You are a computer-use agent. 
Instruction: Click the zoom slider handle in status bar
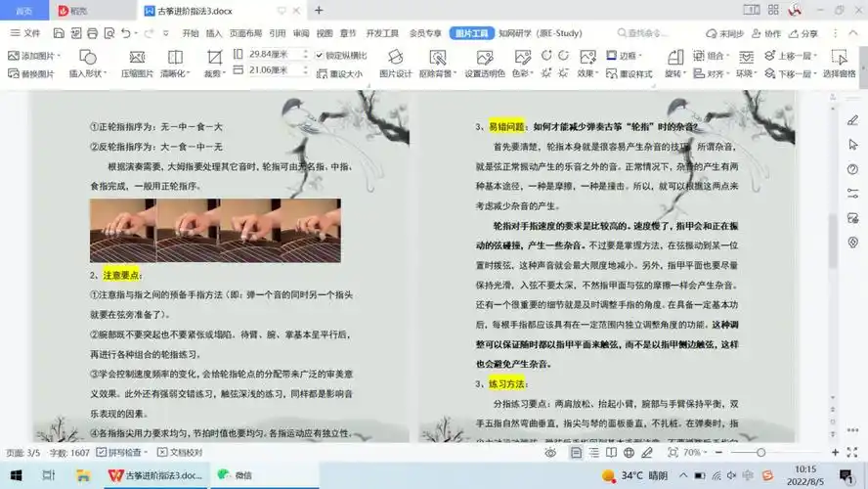click(761, 453)
